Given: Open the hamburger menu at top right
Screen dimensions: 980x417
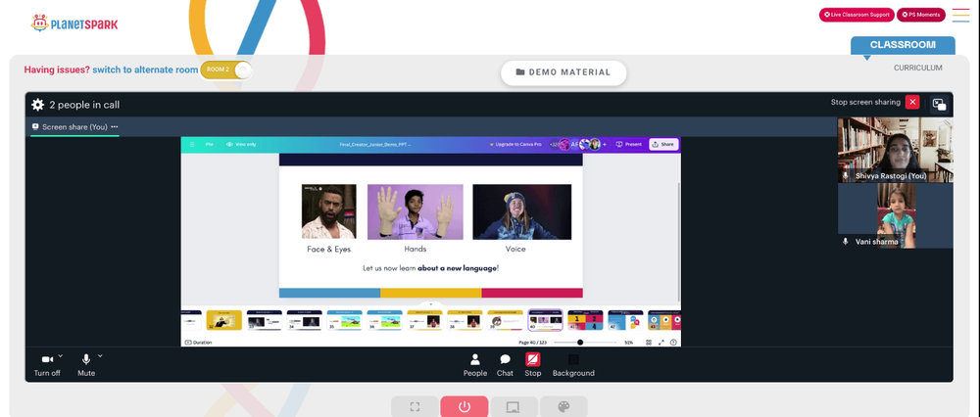Looking at the screenshot, I should point(960,16).
